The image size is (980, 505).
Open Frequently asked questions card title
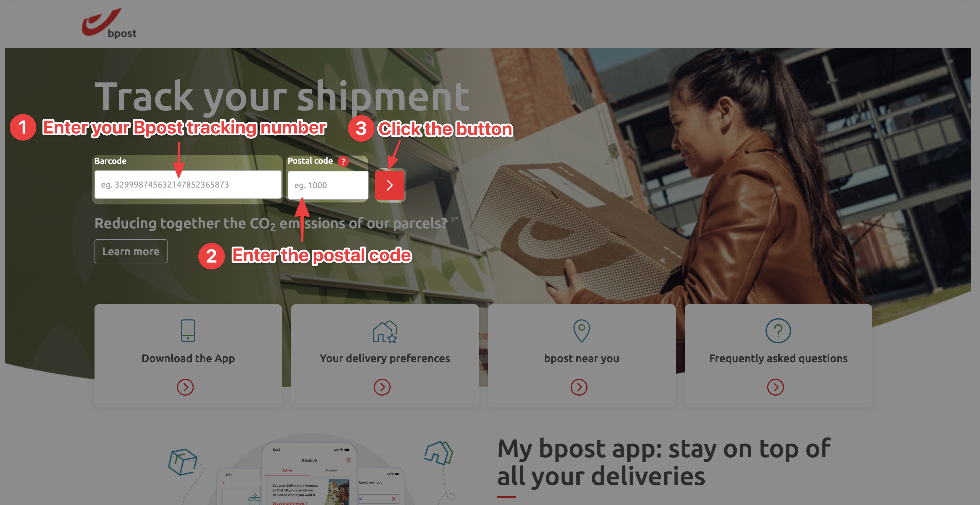click(778, 359)
